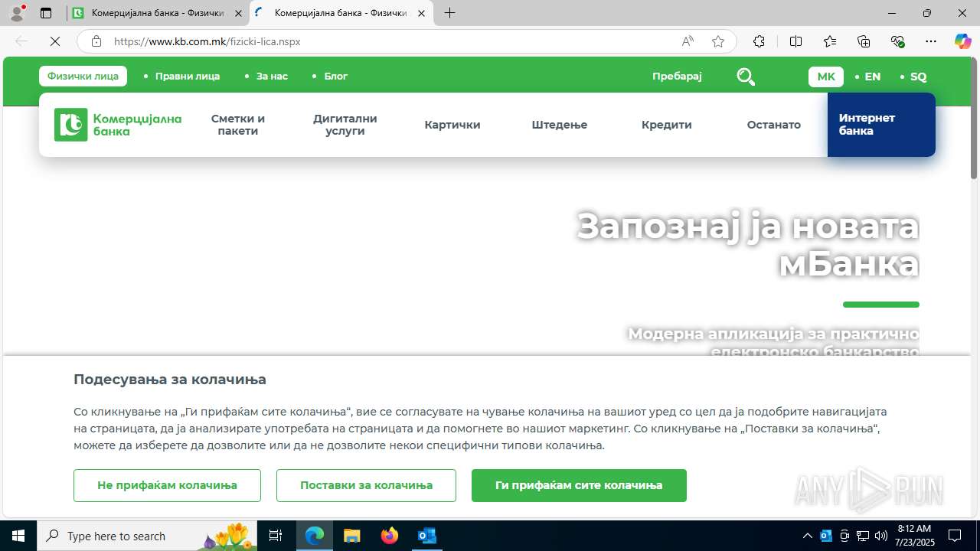Expand the Штедење menu

point(560,125)
